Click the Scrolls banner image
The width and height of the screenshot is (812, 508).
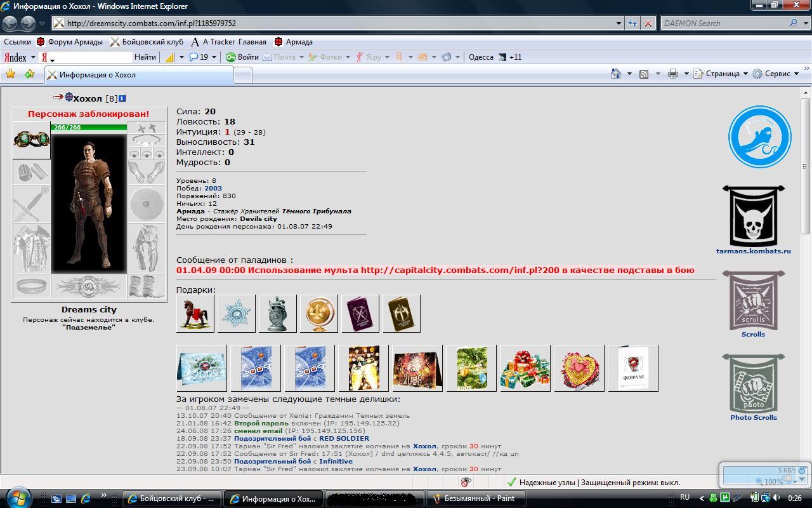point(754,300)
